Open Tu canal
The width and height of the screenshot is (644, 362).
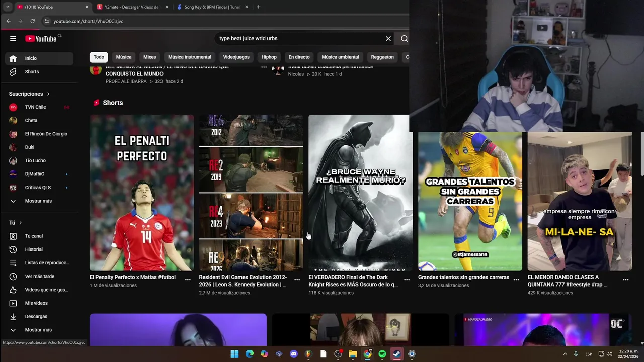(x=39, y=236)
